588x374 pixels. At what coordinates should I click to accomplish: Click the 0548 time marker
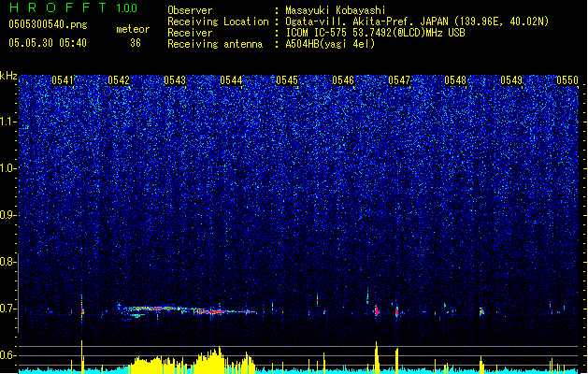[x=455, y=80]
